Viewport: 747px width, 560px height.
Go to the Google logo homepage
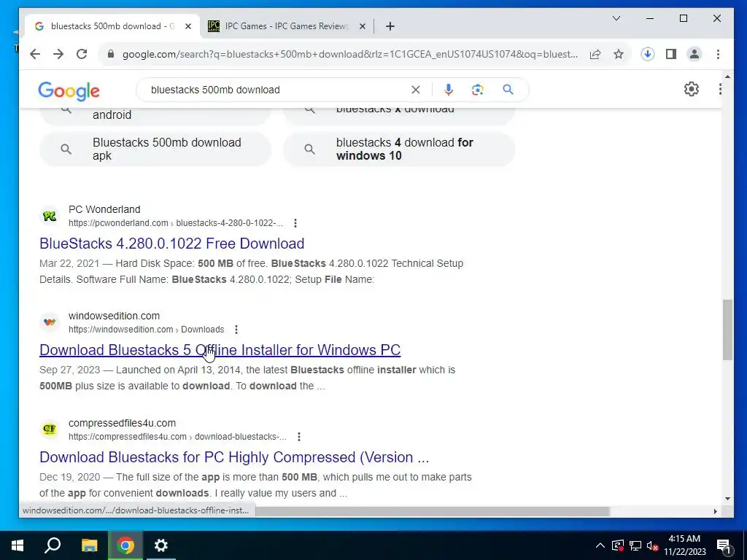pos(69,90)
